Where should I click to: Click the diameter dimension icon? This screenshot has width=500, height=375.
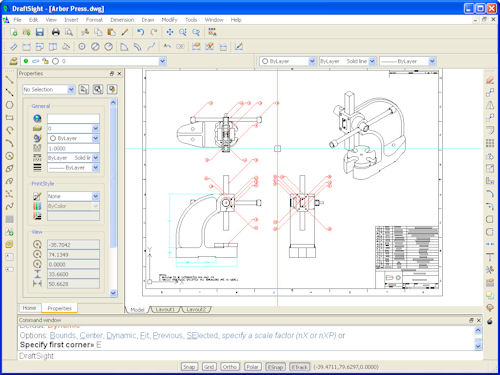coord(95,47)
